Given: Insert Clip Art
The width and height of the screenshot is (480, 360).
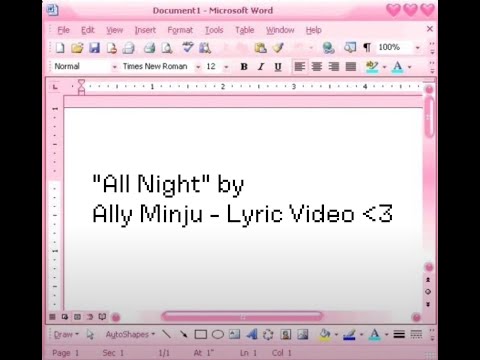Looking at the screenshot, I should click(x=286, y=334).
